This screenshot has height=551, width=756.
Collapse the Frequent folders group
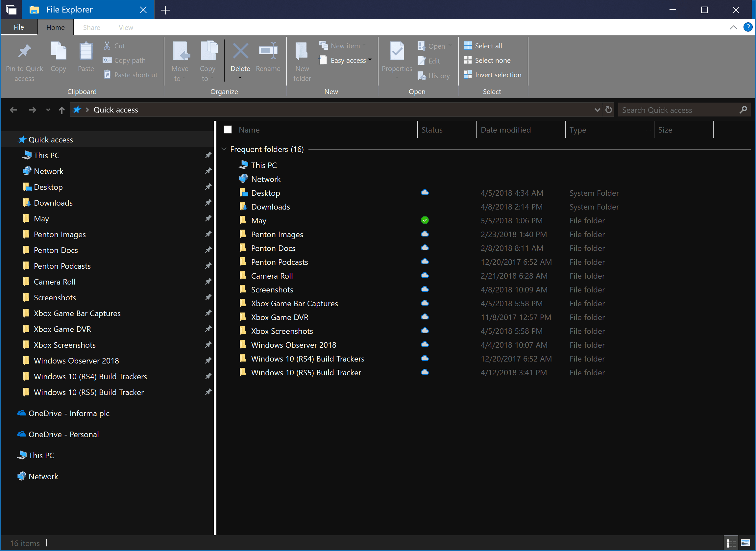point(224,149)
